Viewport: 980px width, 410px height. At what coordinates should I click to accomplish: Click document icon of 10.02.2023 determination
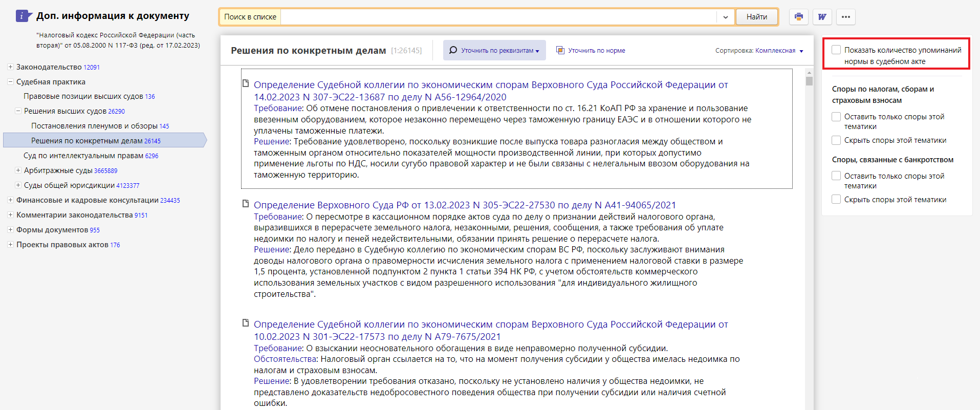pos(246,323)
